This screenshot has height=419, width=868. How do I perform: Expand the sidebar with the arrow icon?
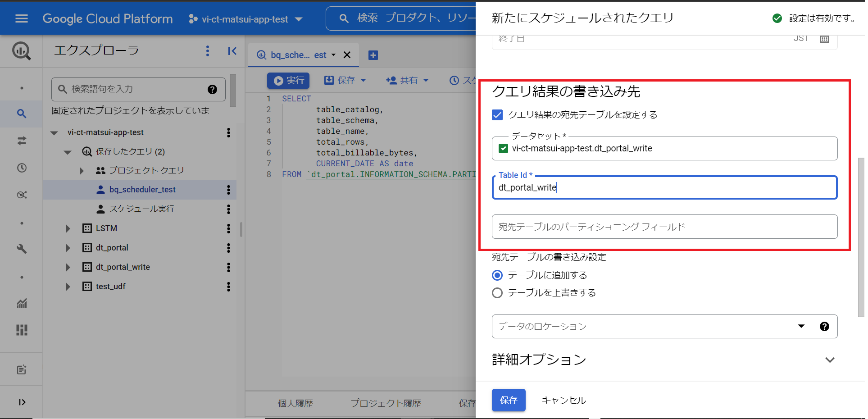pos(21,402)
